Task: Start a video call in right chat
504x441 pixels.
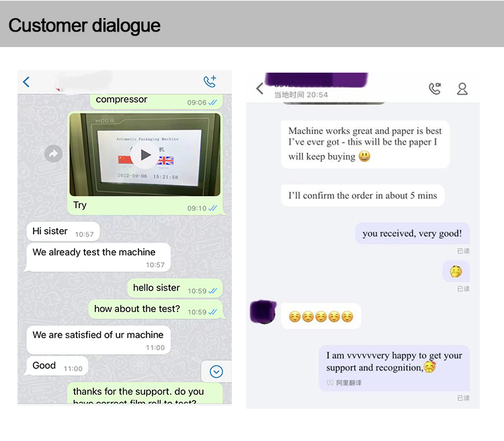Action: (435, 89)
